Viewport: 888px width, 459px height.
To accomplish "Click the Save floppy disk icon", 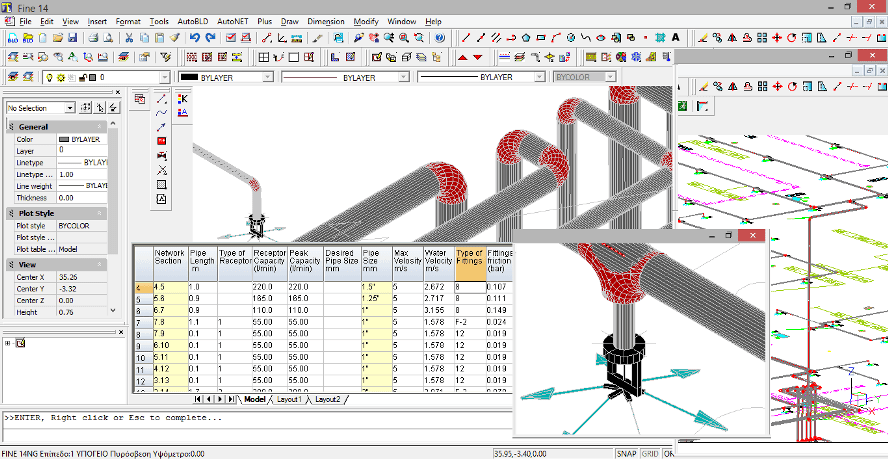I will [73, 38].
